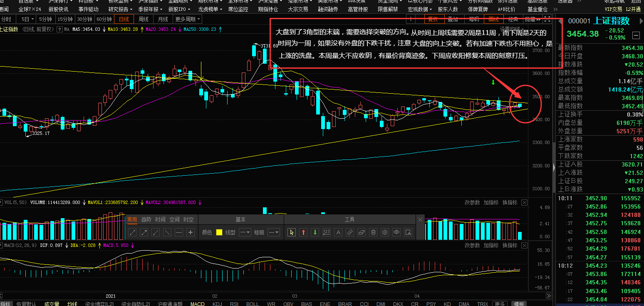Select the KDJ indicator tab
644x306 pixels.
pyautogui.click(x=217, y=304)
